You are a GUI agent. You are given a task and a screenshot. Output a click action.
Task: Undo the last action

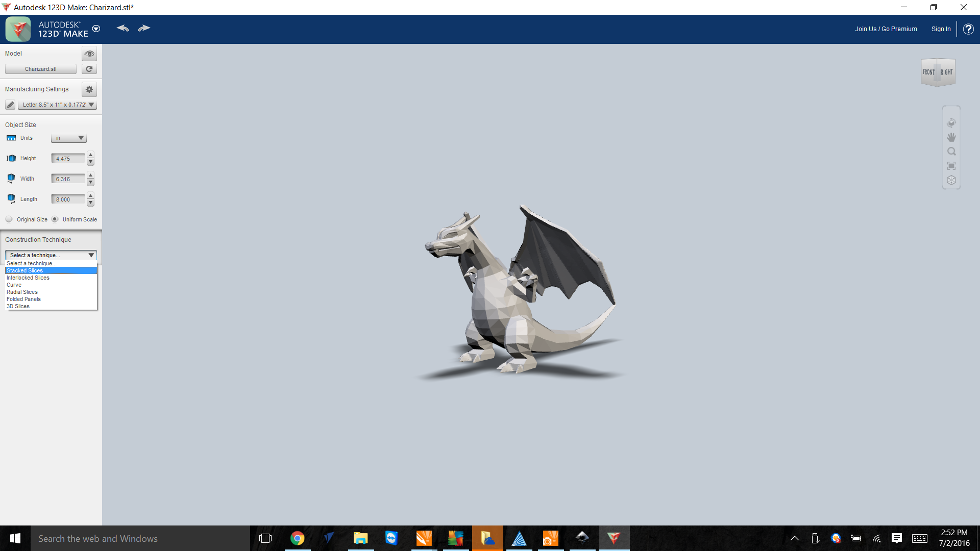point(122,28)
